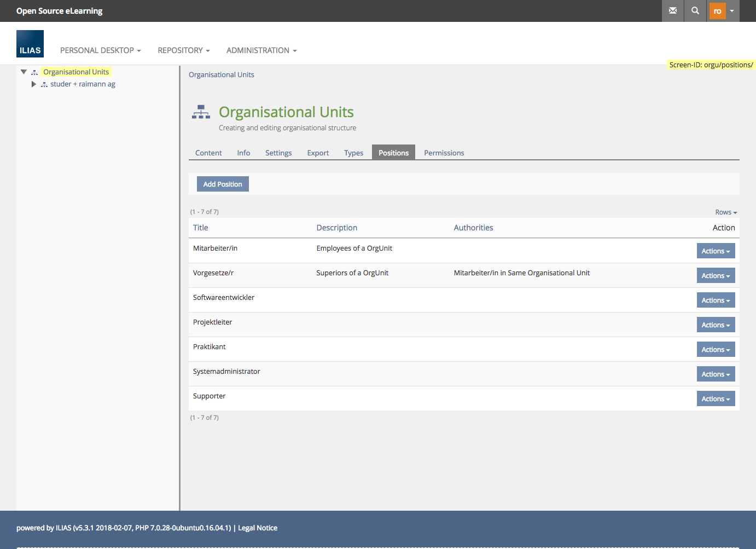
Task: Open the Administration menu
Action: click(x=261, y=50)
